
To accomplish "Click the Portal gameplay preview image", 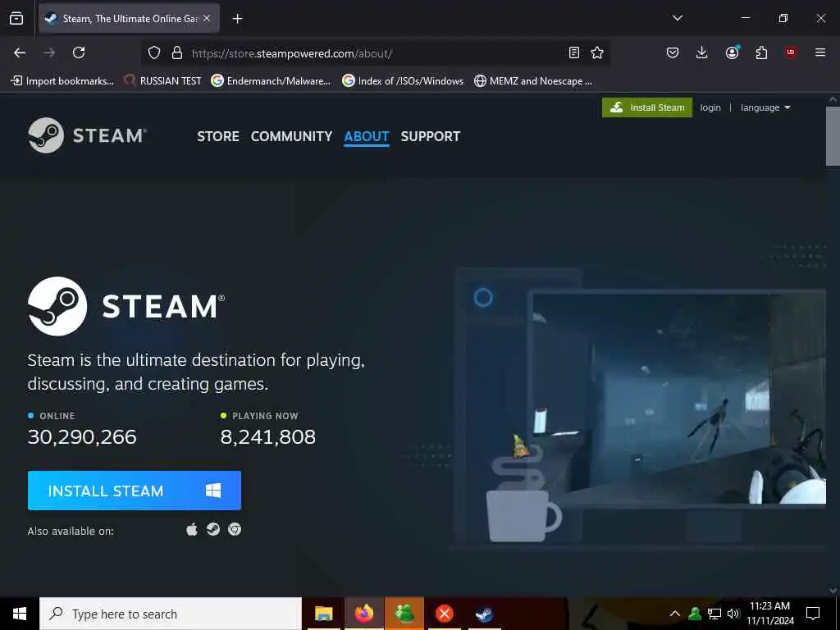I will 678,398.
